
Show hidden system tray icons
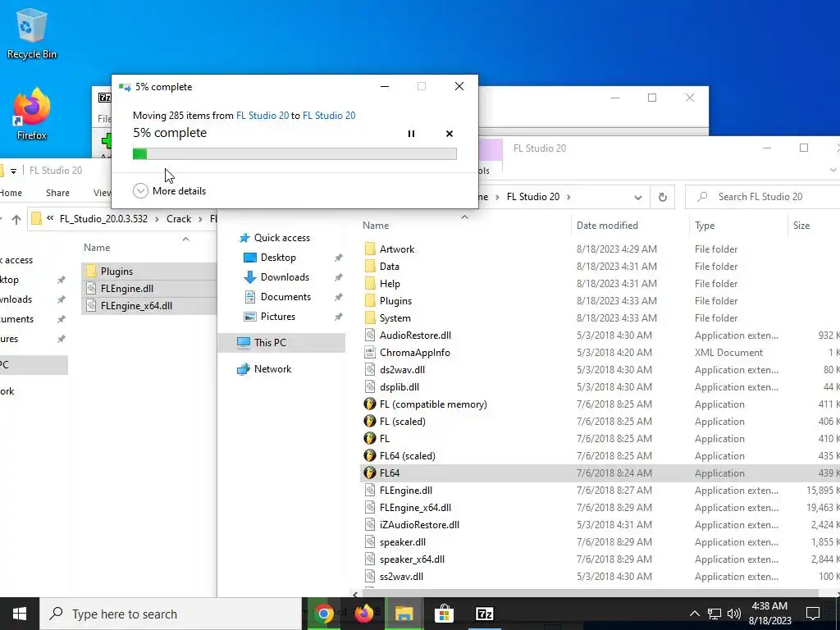point(694,614)
